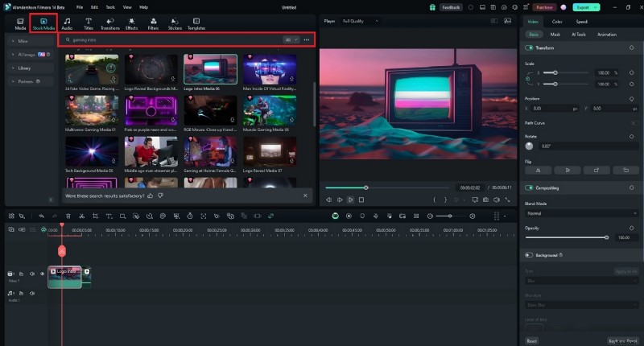
Task: Adjust the Opacity slider
Action: [x=566, y=237]
